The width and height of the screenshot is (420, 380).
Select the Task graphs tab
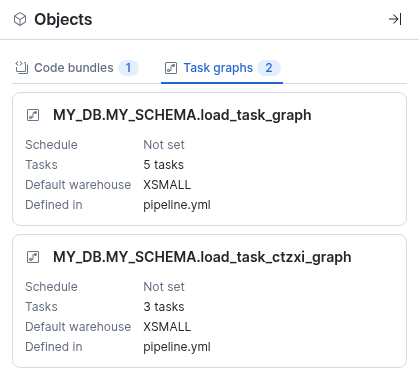click(x=222, y=68)
